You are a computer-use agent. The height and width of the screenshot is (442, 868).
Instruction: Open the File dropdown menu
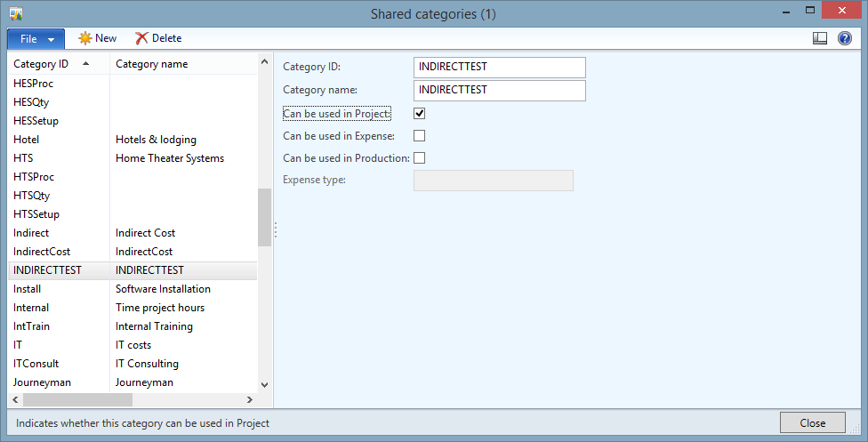point(36,39)
